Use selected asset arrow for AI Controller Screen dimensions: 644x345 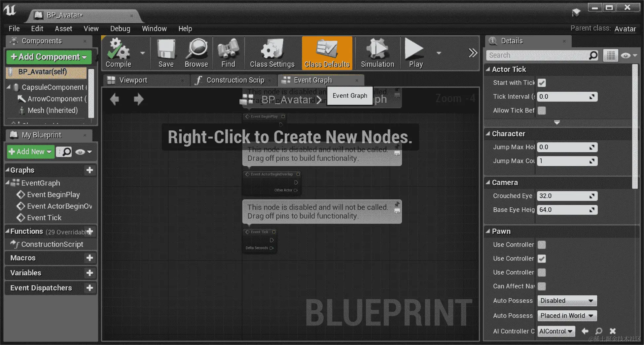(x=585, y=331)
